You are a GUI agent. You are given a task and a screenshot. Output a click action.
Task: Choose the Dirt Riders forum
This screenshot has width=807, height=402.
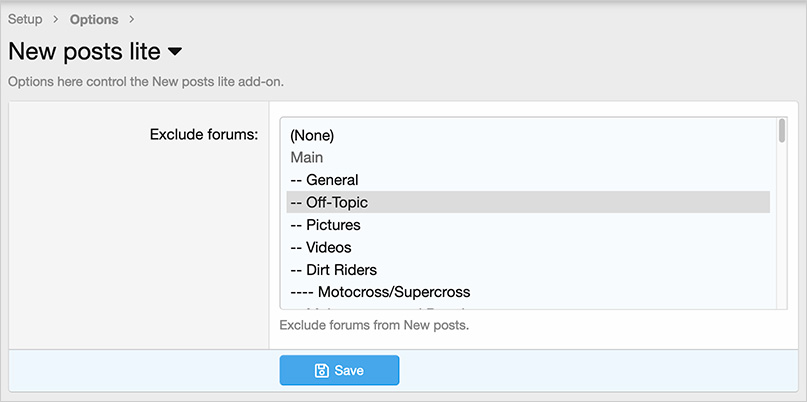pos(333,270)
